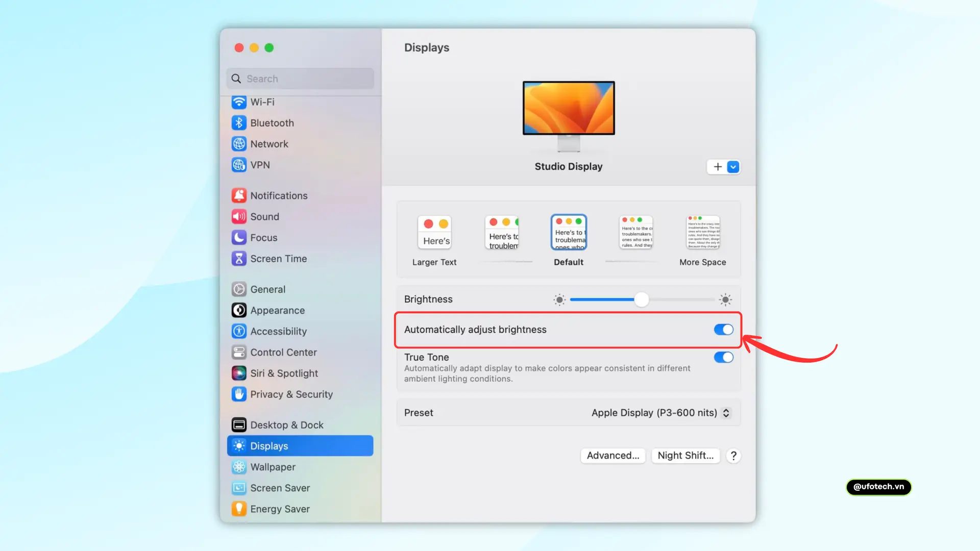Click the Accessibility icon
Image resolution: width=980 pixels, height=551 pixels.
pyautogui.click(x=239, y=331)
